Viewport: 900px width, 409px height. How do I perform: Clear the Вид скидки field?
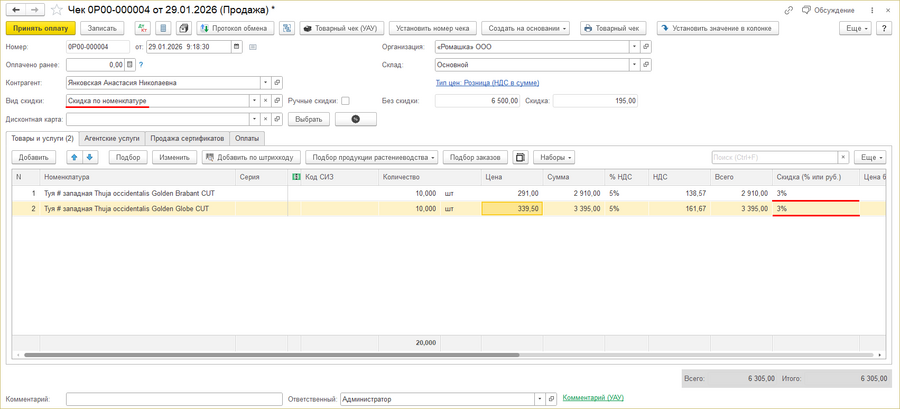tap(266, 100)
